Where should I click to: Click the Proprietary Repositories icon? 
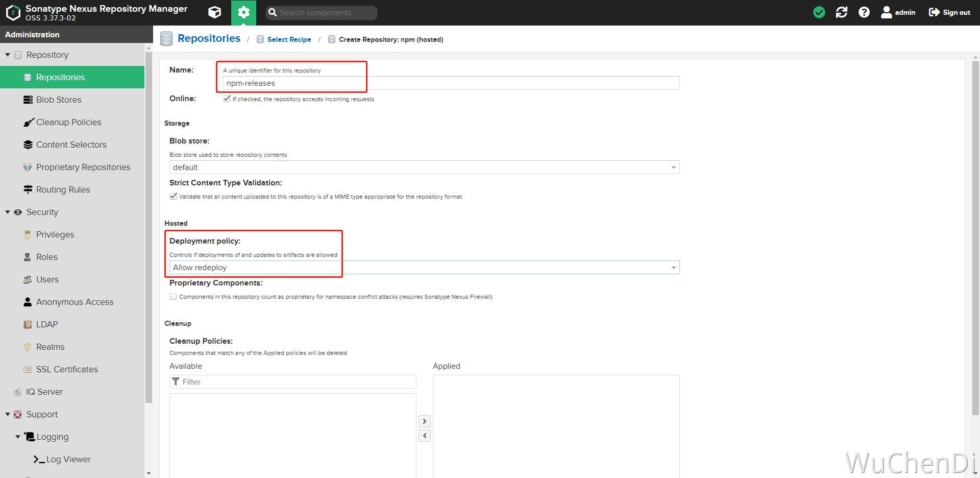coord(28,167)
